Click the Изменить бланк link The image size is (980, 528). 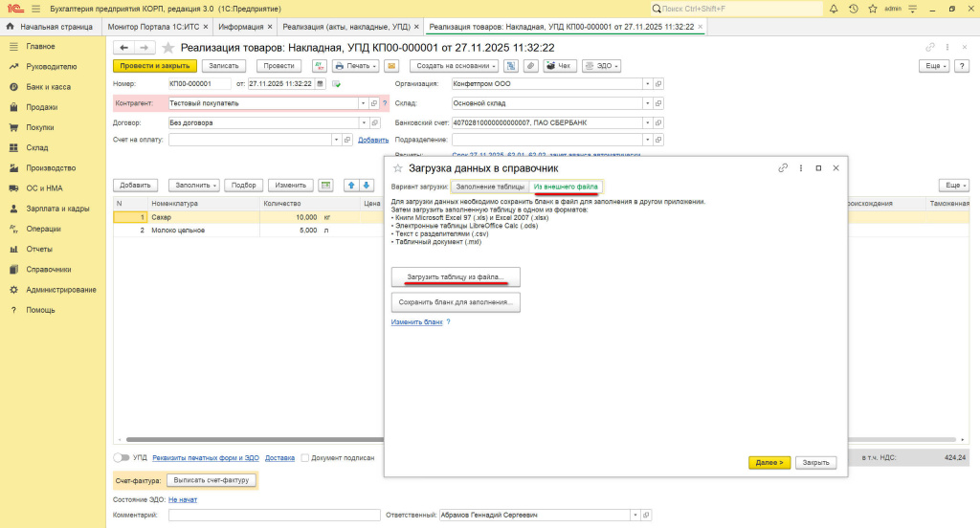tap(416, 322)
